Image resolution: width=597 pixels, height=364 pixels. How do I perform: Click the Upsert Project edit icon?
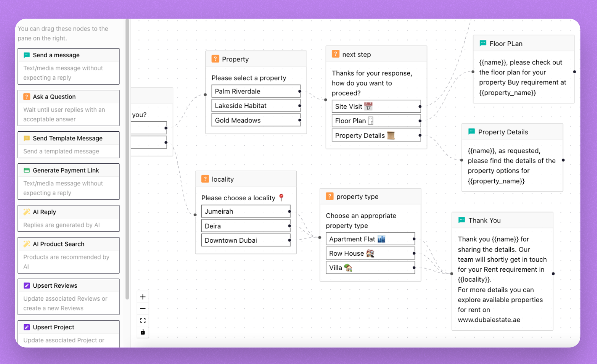coord(27,327)
